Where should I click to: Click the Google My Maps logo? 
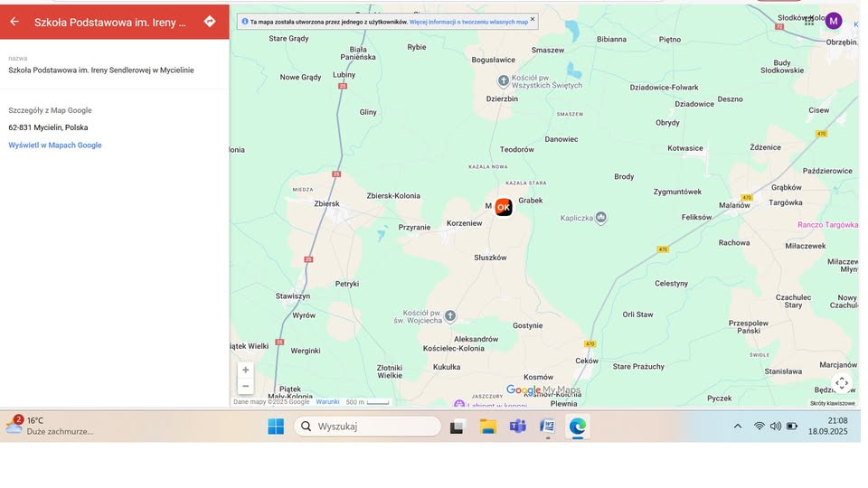point(542,390)
